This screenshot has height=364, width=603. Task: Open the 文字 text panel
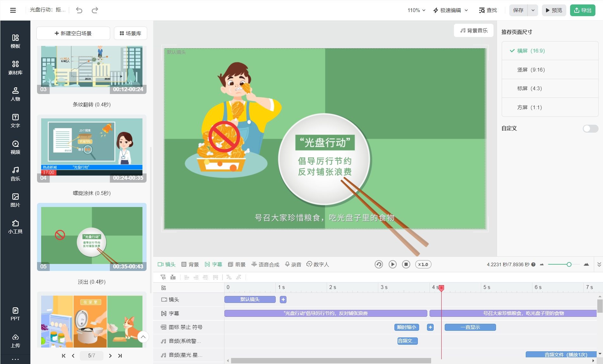pyautogui.click(x=15, y=121)
